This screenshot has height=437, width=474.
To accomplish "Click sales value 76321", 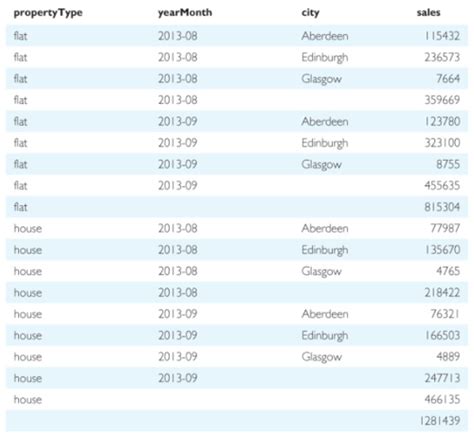I will click(445, 314).
